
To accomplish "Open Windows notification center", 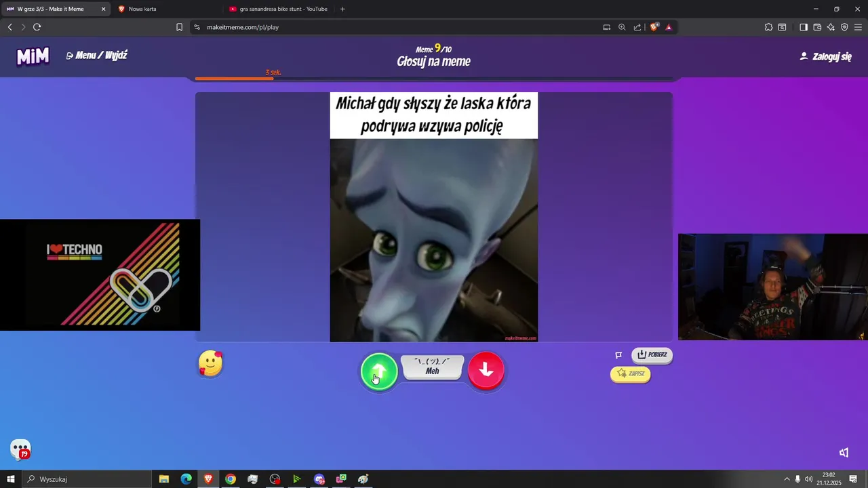I will (853, 479).
